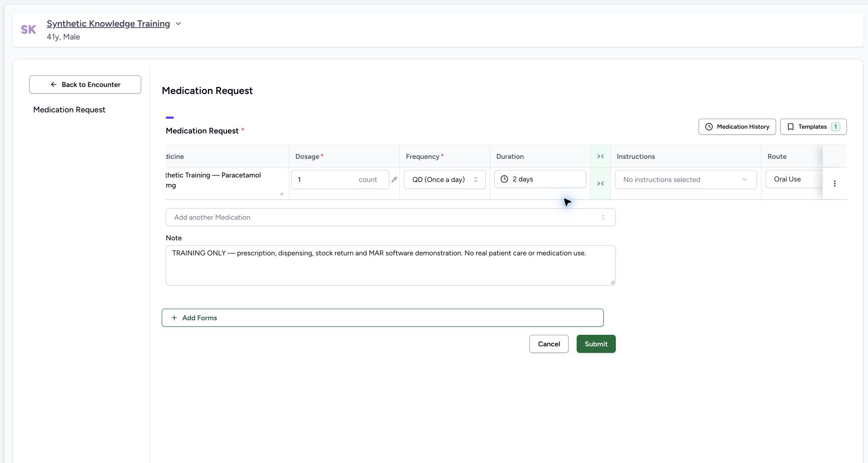Click the patient age text 41y, Male
Screen dimensions: 868x463
click(63, 37)
